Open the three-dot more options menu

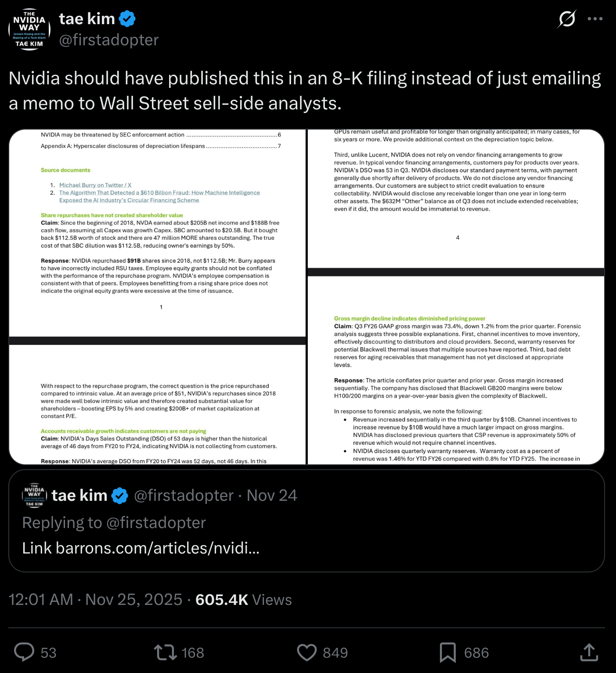[x=595, y=19]
